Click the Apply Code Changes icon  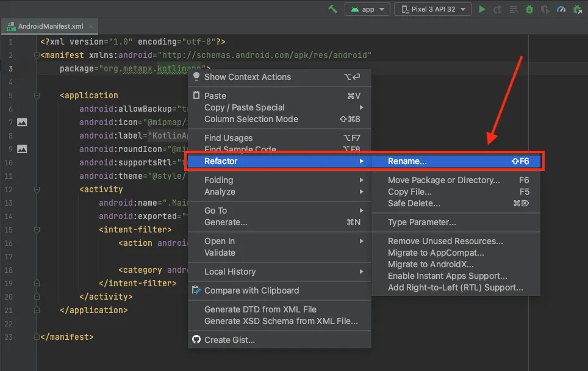[x=514, y=9]
